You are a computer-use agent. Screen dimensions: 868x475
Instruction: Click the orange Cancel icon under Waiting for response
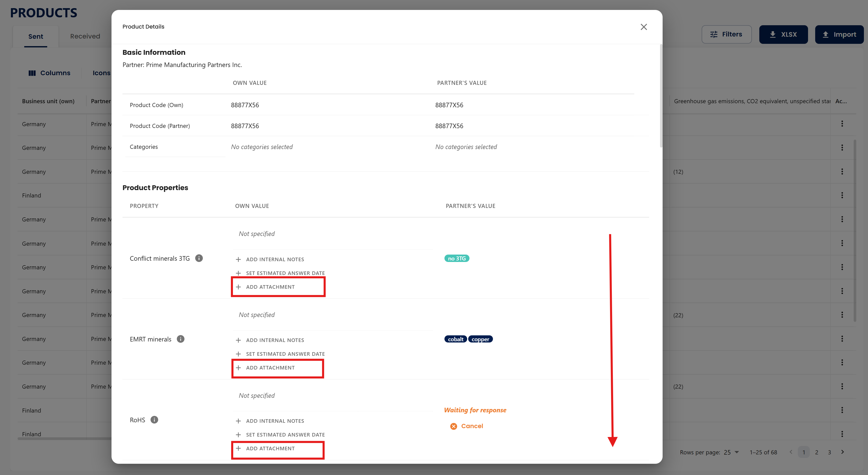pos(454,426)
